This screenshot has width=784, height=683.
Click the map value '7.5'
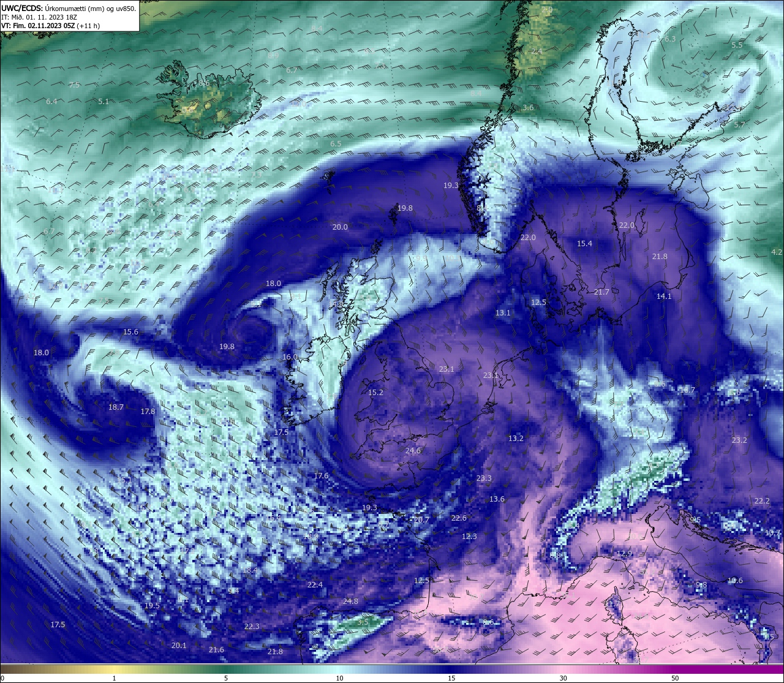[x=74, y=85]
